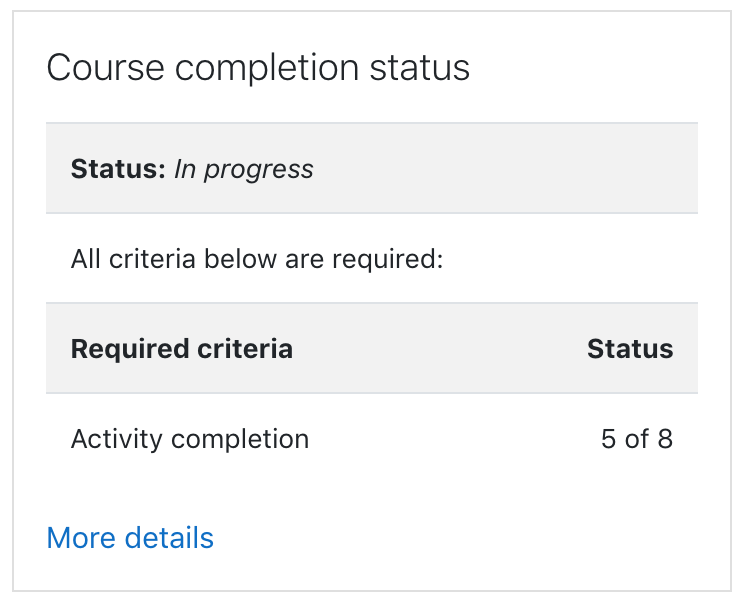Click the word Activity in the table row
The image size is (742, 602).
point(116,440)
